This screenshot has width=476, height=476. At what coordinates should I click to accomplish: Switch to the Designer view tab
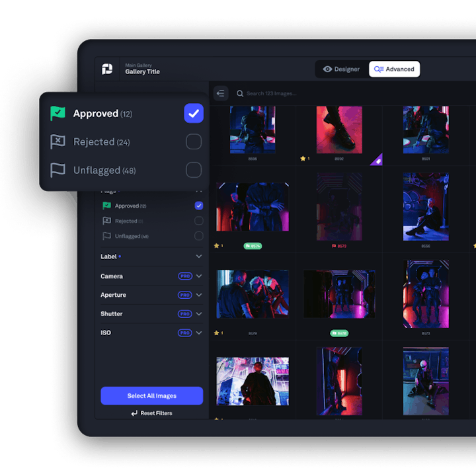tap(342, 69)
